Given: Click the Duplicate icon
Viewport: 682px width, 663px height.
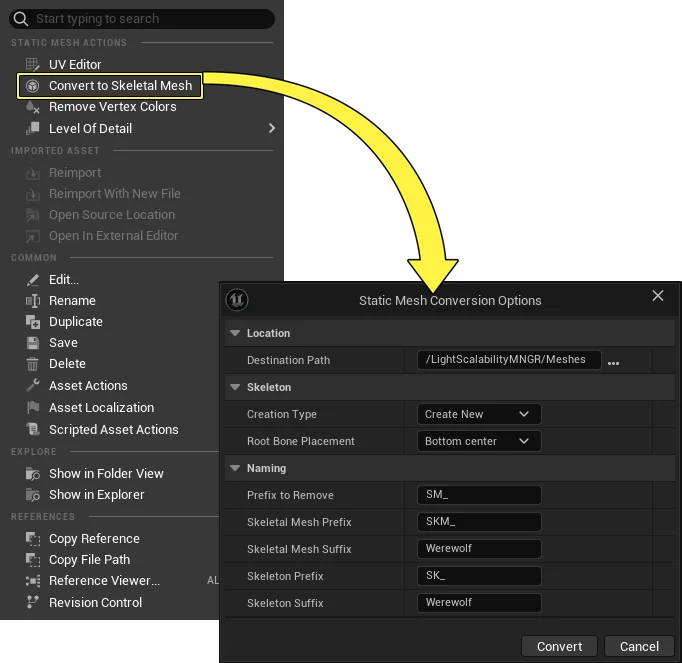Looking at the screenshot, I should [x=33, y=322].
